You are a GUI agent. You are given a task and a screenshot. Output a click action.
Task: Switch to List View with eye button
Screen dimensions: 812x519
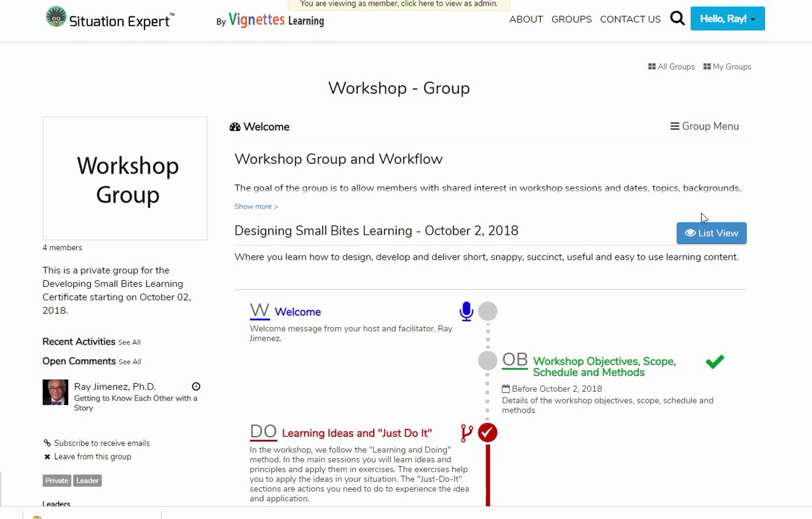711,233
